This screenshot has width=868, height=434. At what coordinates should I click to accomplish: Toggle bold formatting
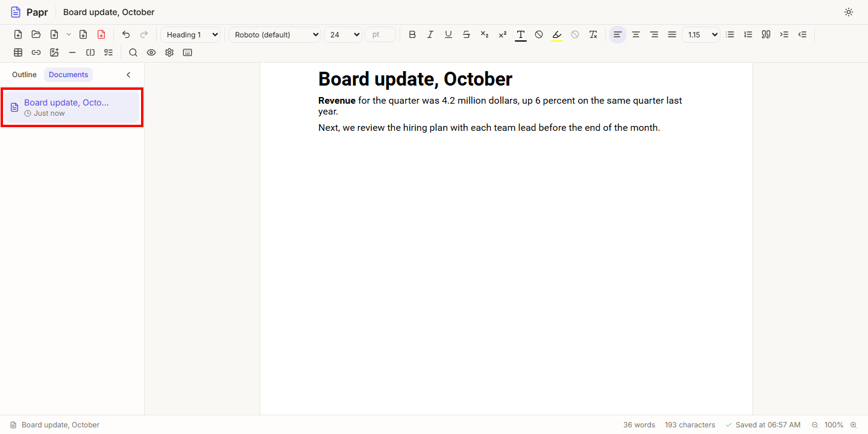coord(412,34)
